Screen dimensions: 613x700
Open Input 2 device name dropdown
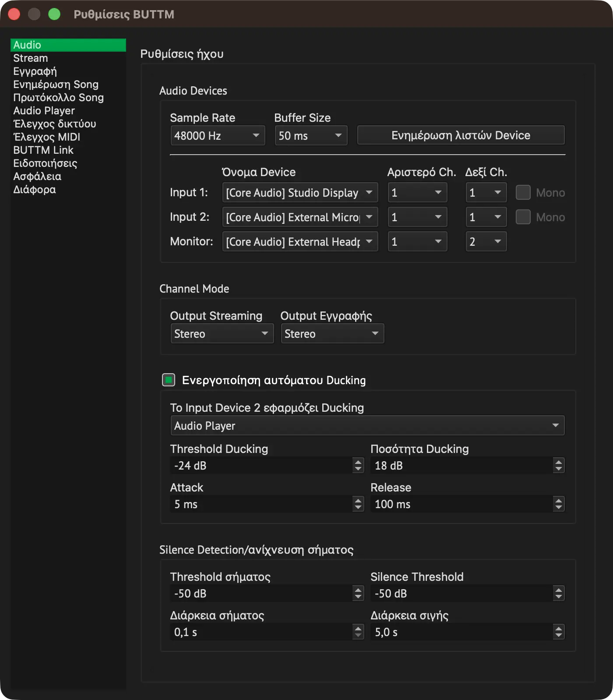(300, 217)
